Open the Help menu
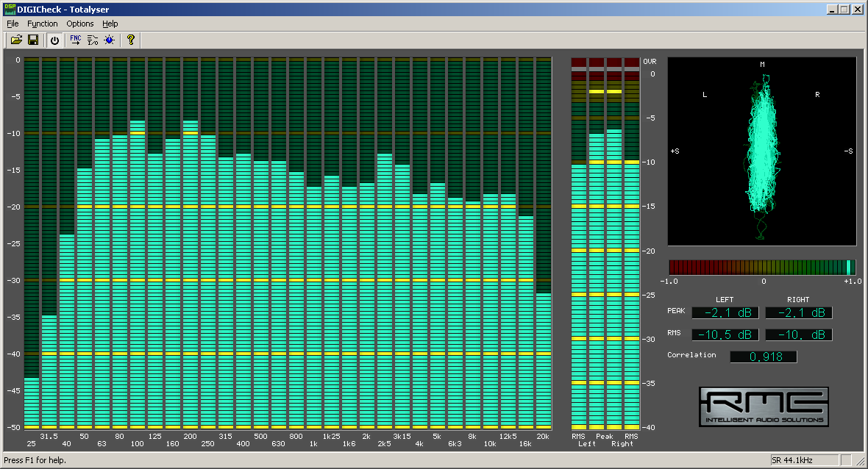The width and height of the screenshot is (868, 469). (110, 24)
